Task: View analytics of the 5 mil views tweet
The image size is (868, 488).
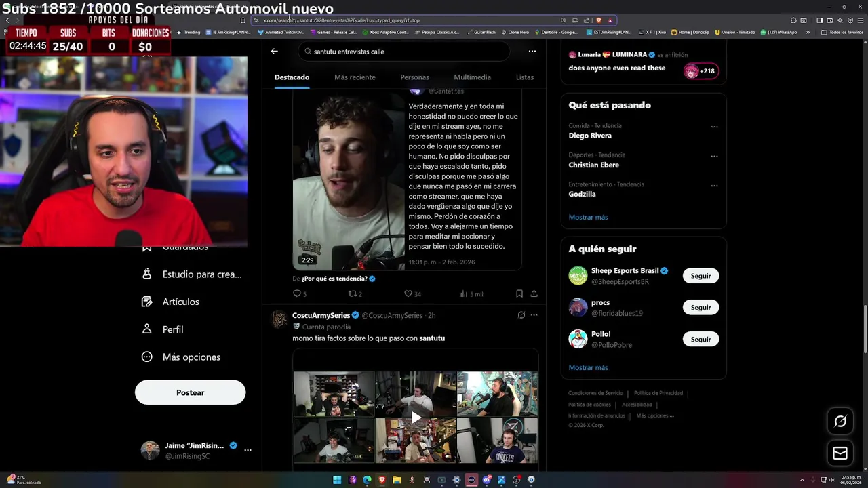Action: (471, 293)
